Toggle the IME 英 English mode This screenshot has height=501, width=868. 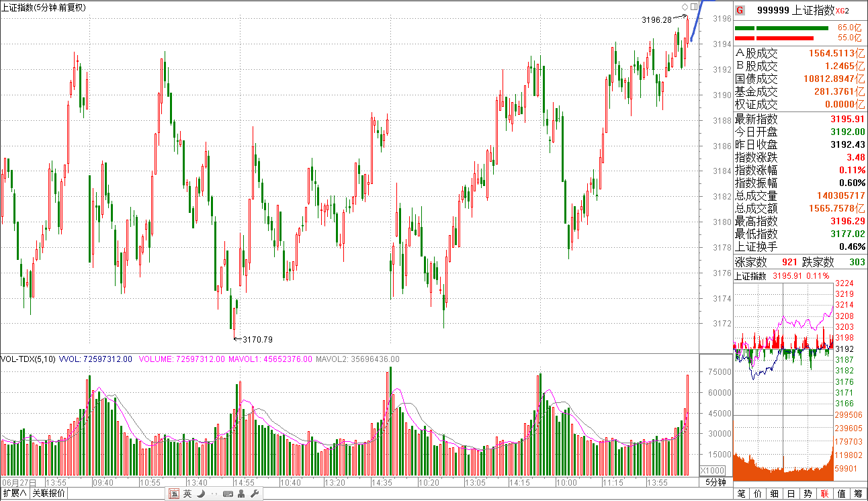click(187, 494)
